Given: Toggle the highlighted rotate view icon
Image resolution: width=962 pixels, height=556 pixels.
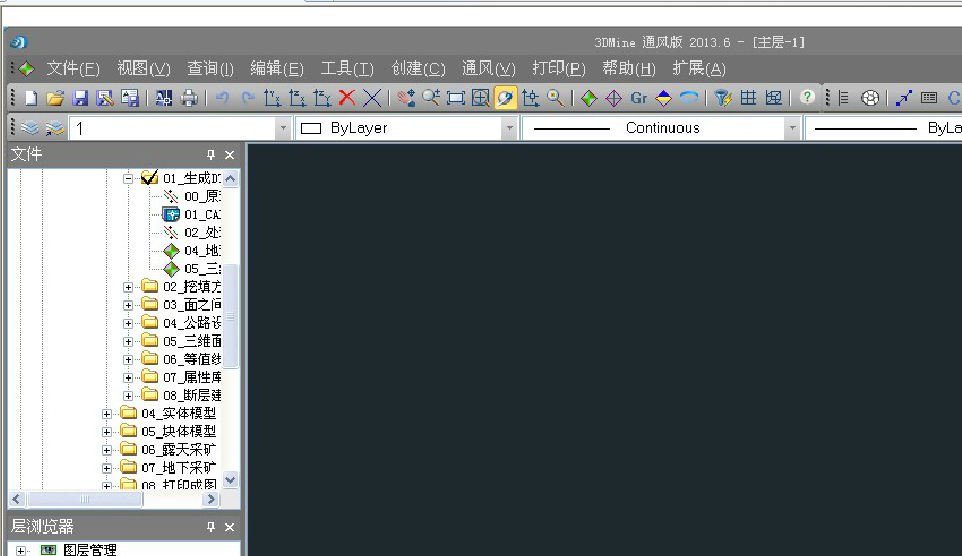Looking at the screenshot, I should coord(506,98).
